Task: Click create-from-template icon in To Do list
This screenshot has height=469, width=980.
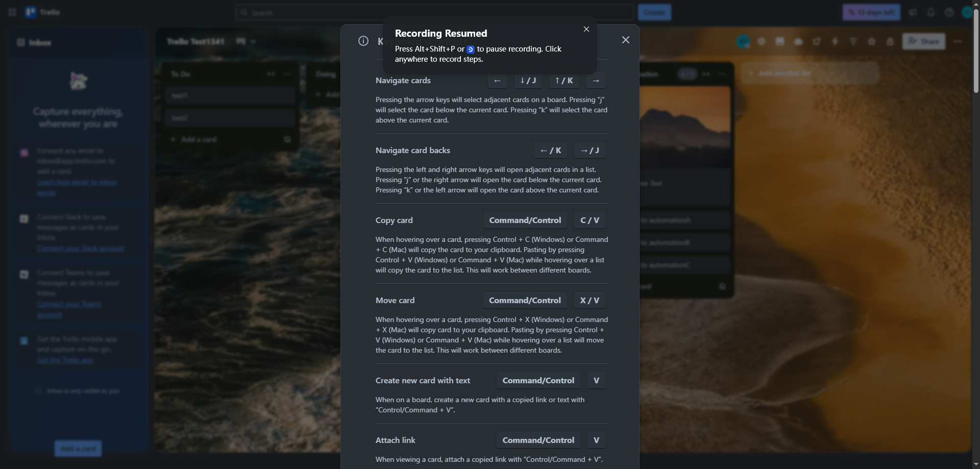Action: [x=287, y=139]
